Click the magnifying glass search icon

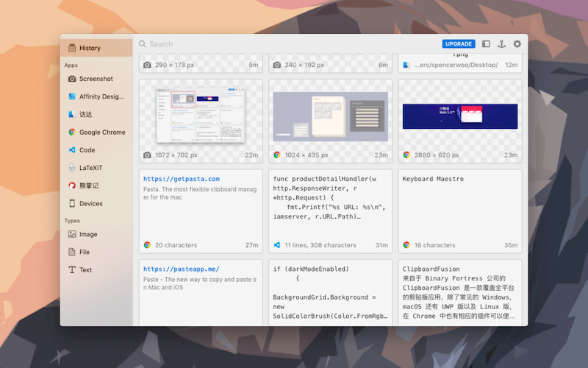point(143,44)
